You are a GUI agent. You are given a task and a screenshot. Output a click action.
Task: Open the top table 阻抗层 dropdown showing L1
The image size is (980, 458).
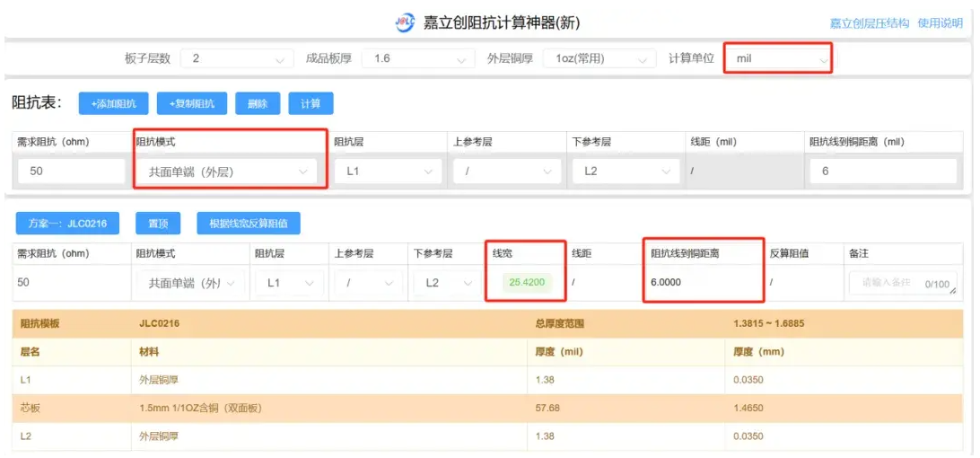tap(388, 171)
